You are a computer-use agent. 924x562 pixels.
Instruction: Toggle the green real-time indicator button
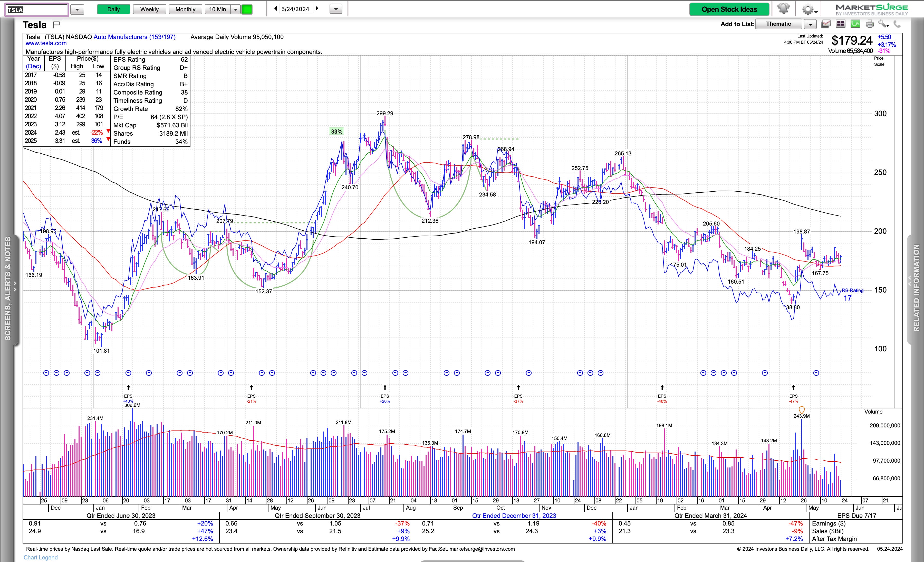click(247, 10)
